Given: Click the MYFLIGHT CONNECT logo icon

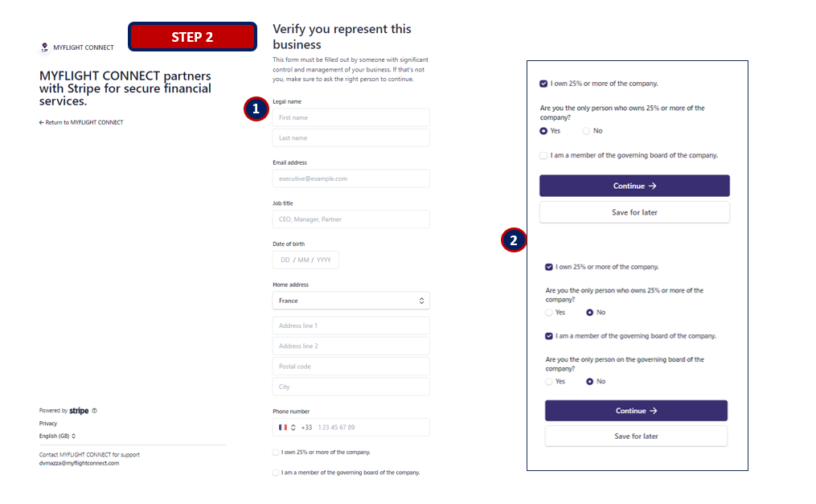Looking at the screenshot, I should (x=45, y=47).
